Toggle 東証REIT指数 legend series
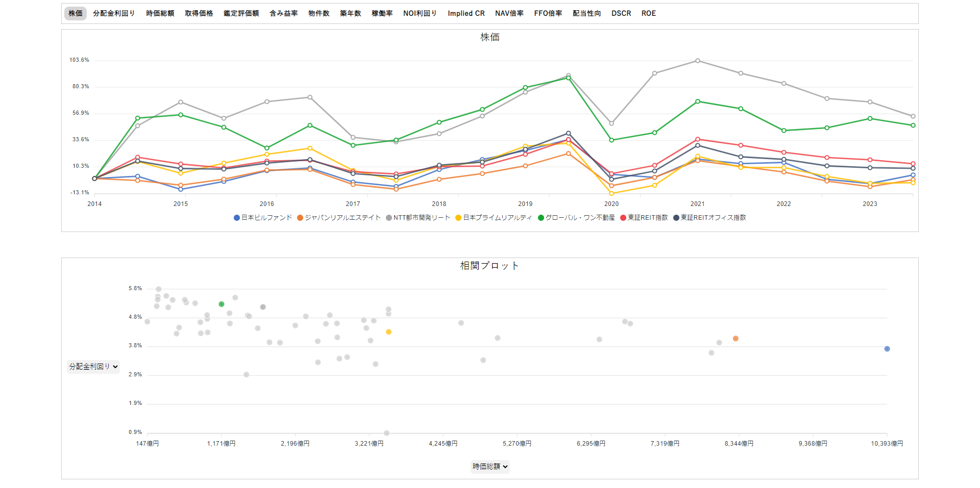Screen dimensions: 980x488 [644, 218]
